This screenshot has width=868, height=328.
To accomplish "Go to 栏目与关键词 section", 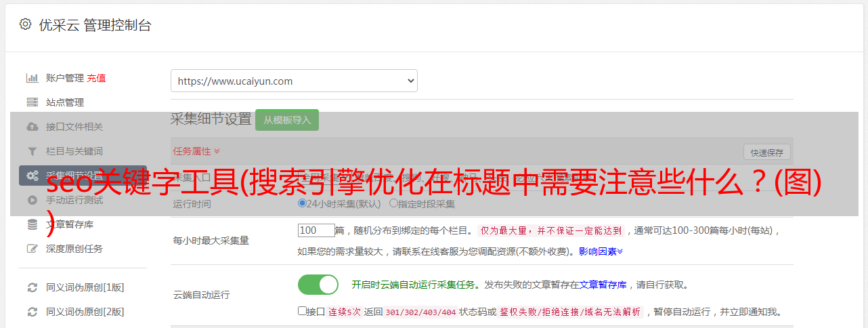I will coord(74,151).
